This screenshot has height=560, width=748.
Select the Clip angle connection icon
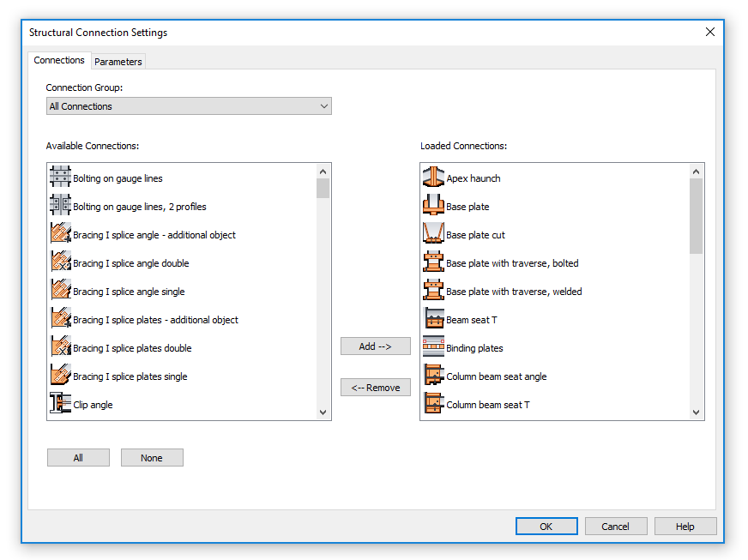60,405
